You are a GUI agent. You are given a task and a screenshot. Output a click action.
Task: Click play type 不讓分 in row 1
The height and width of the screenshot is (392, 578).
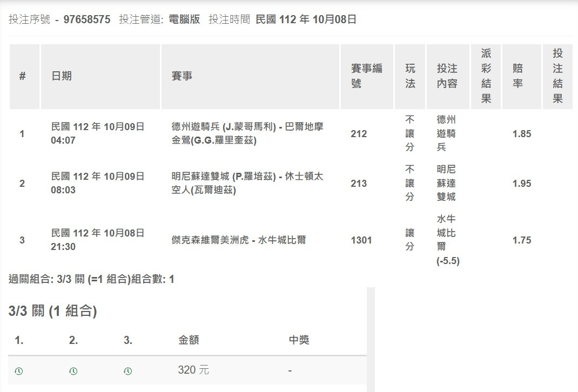410,133
